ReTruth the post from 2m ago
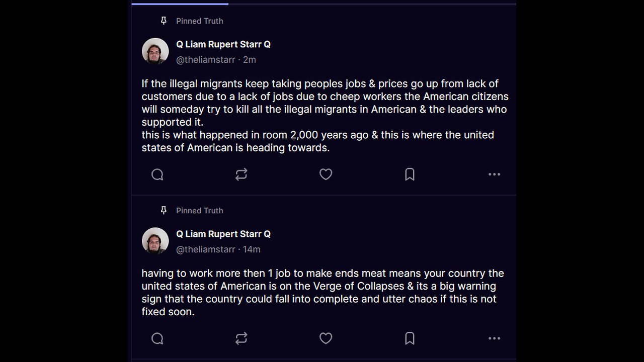Viewport: 644px width, 362px height. (242, 174)
